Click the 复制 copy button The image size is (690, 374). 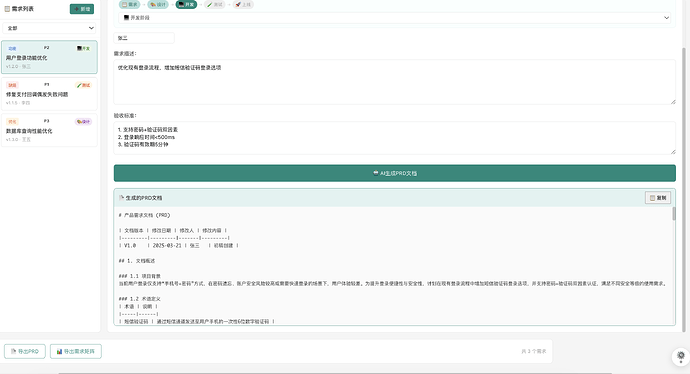click(x=658, y=198)
